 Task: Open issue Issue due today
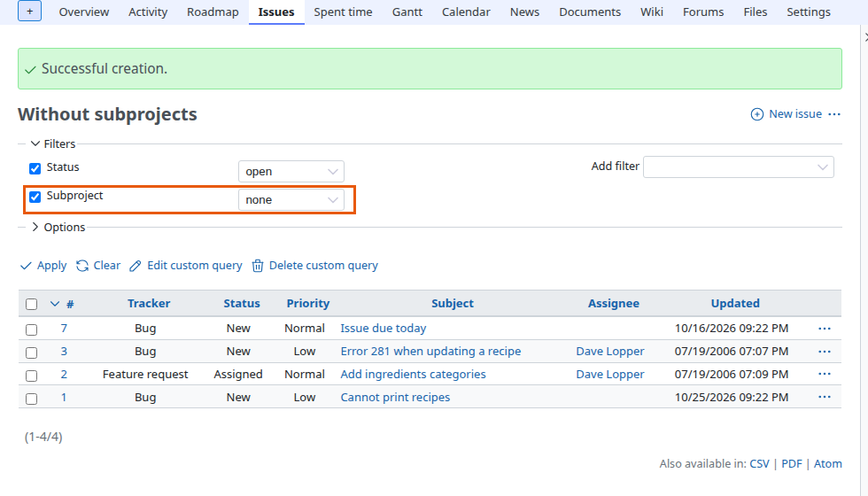point(383,329)
